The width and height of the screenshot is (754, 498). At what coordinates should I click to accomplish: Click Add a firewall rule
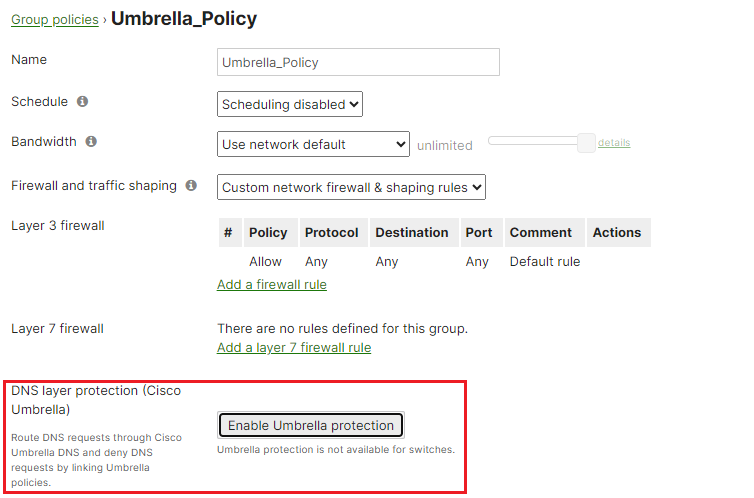pyautogui.click(x=272, y=285)
